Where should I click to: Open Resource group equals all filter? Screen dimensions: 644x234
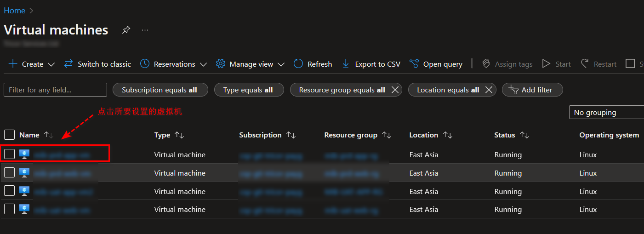pos(342,90)
